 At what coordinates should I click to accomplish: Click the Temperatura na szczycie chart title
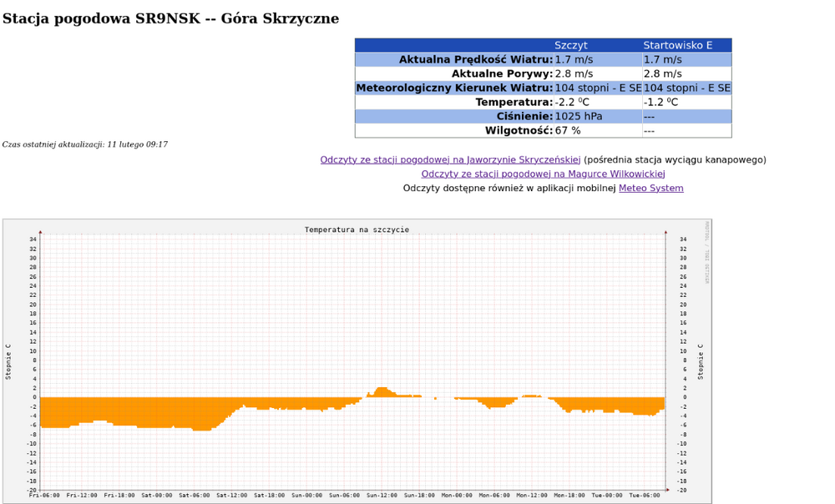point(357,229)
